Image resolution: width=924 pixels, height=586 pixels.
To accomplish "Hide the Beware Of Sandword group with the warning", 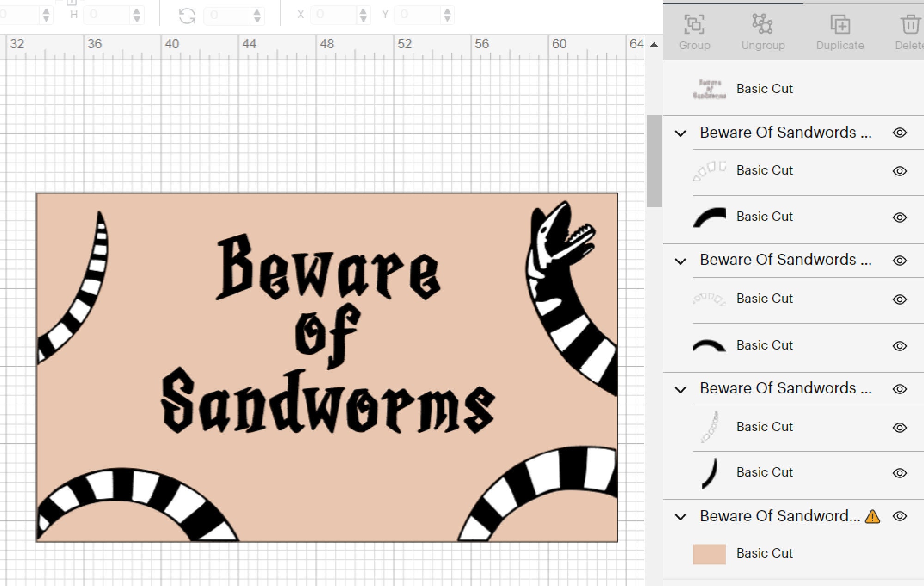I will click(x=900, y=516).
